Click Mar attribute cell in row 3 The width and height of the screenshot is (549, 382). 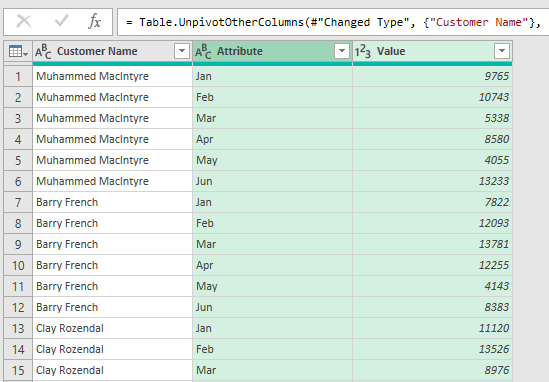pos(272,118)
